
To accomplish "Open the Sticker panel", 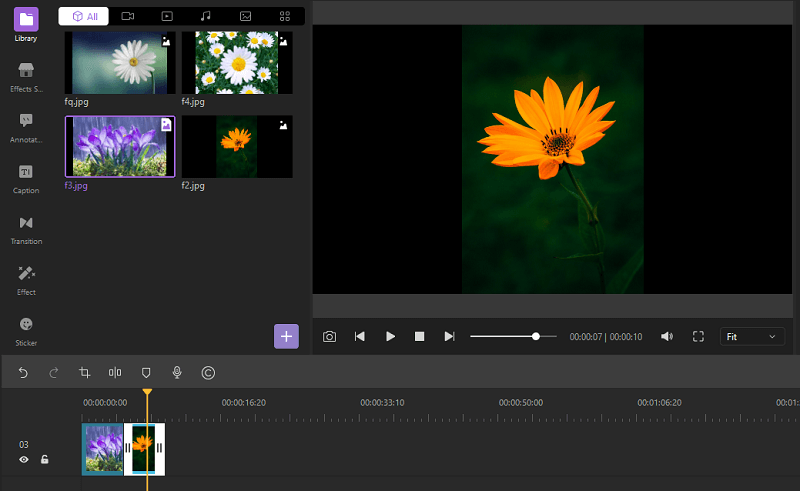I will pyautogui.click(x=26, y=330).
